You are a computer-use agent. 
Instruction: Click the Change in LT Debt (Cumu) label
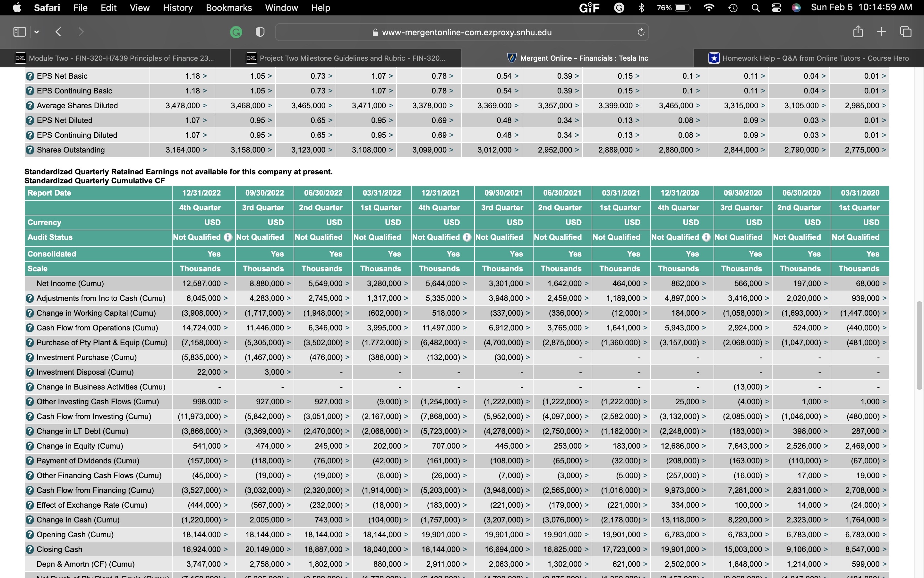pyautogui.click(x=82, y=431)
